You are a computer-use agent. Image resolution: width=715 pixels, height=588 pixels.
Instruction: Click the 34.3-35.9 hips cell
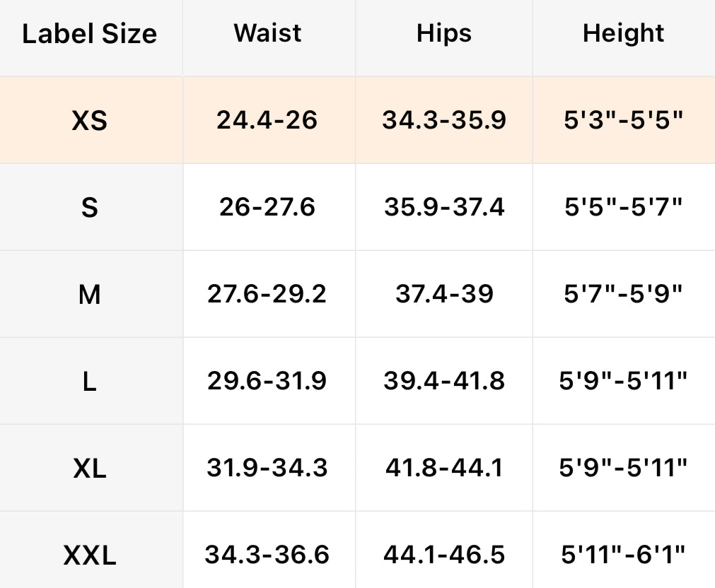444,120
